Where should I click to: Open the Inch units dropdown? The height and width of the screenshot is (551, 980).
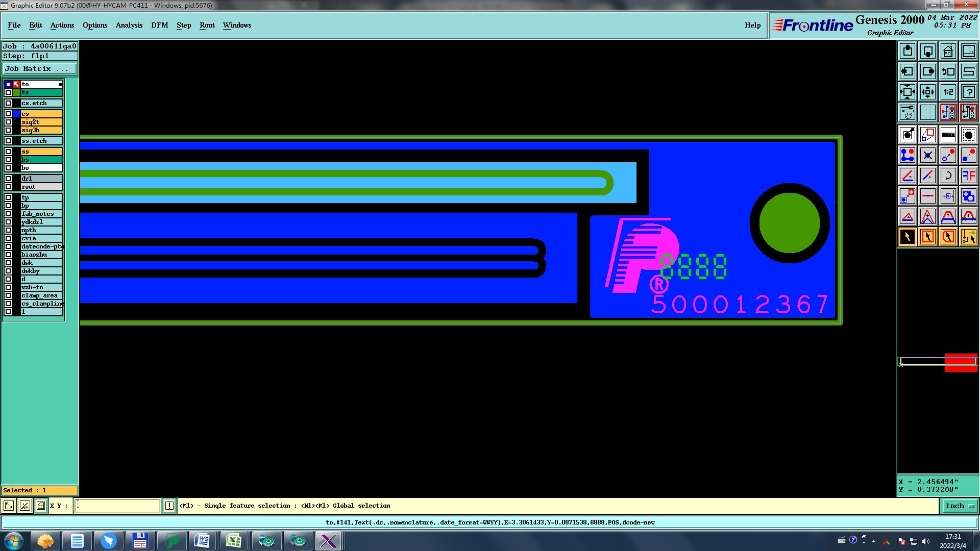pyautogui.click(x=960, y=506)
